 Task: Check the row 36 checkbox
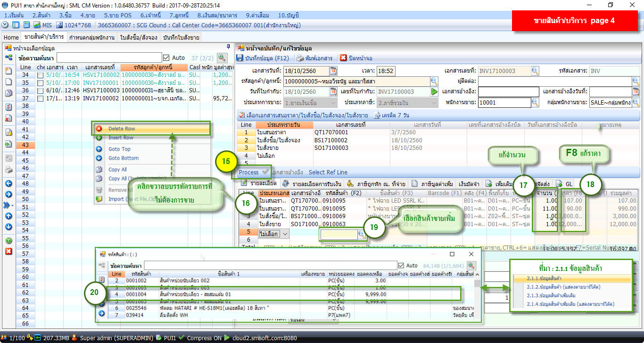tap(40, 90)
